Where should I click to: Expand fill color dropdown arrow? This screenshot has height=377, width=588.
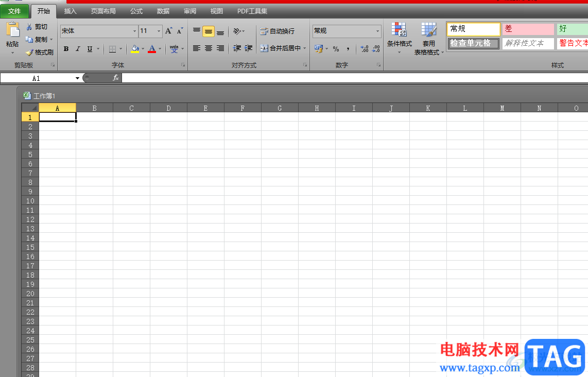point(143,49)
